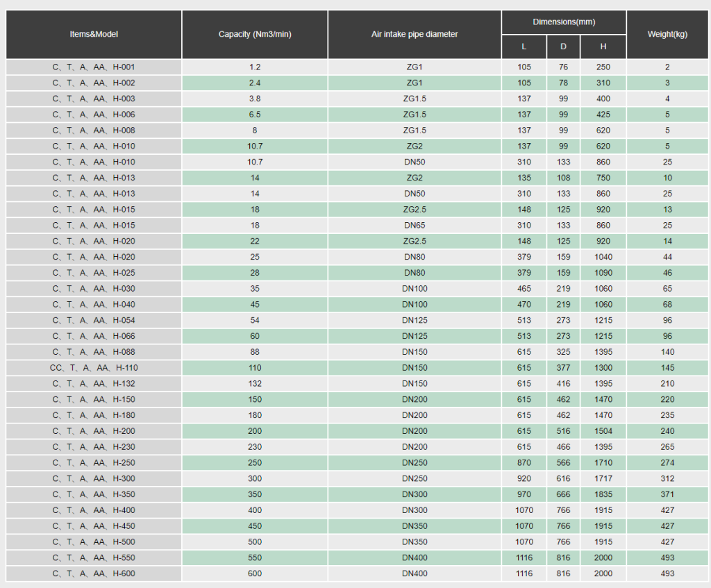Select the D sub-header under Dimensions
Screen dimensions: 711x588
pyautogui.click(x=563, y=47)
